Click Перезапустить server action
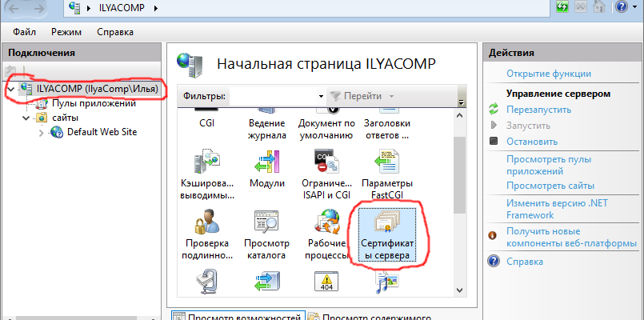The image size is (644, 320). click(539, 110)
